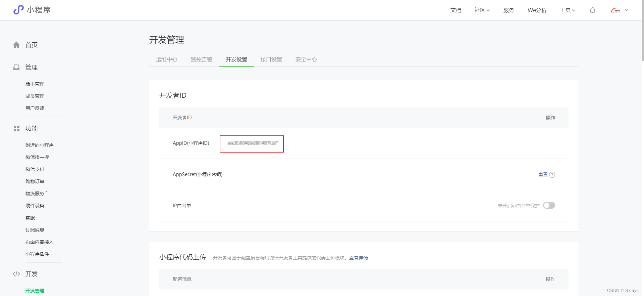This screenshot has width=644, height=296.
Task: Click the account avatar icon
Action: pos(615,10)
